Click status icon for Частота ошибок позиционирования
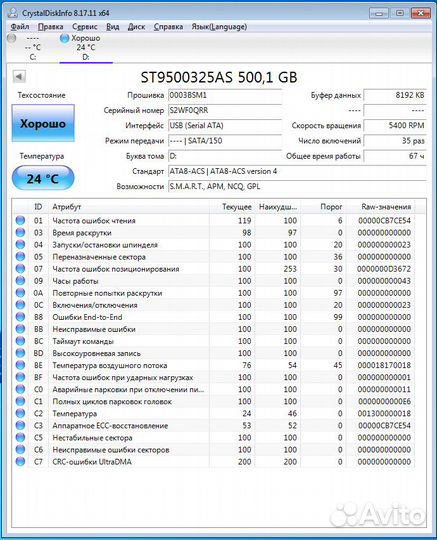Screen dimensions: 437x540 20,269
